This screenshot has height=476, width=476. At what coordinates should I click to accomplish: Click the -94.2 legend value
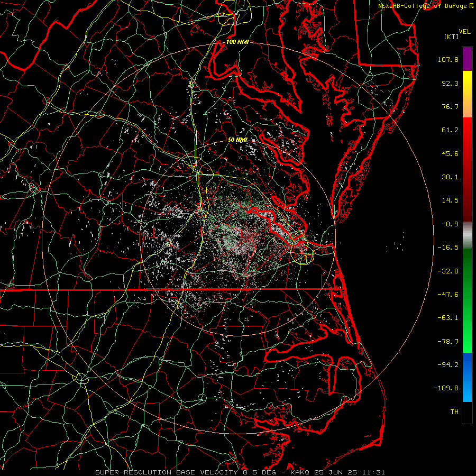(x=448, y=365)
